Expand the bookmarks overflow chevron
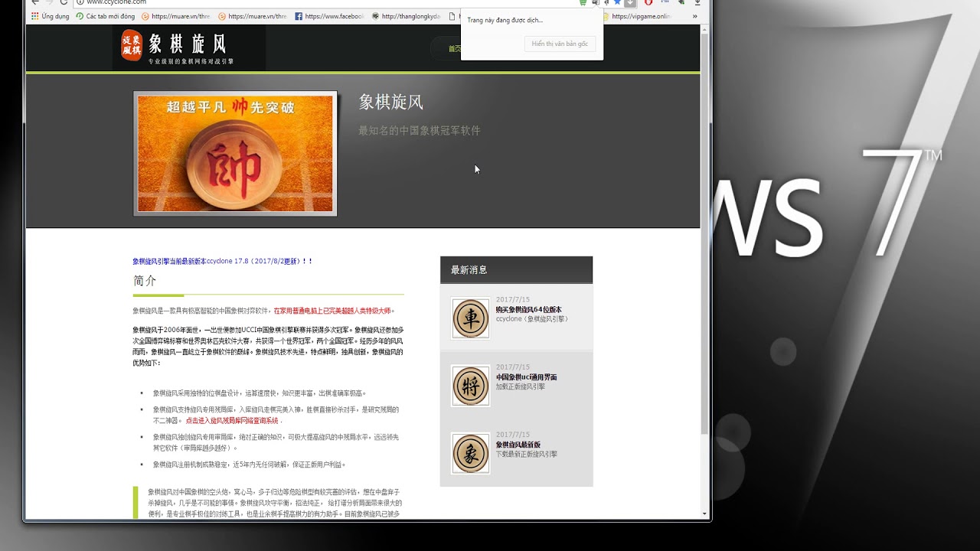 (x=695, y=16)
